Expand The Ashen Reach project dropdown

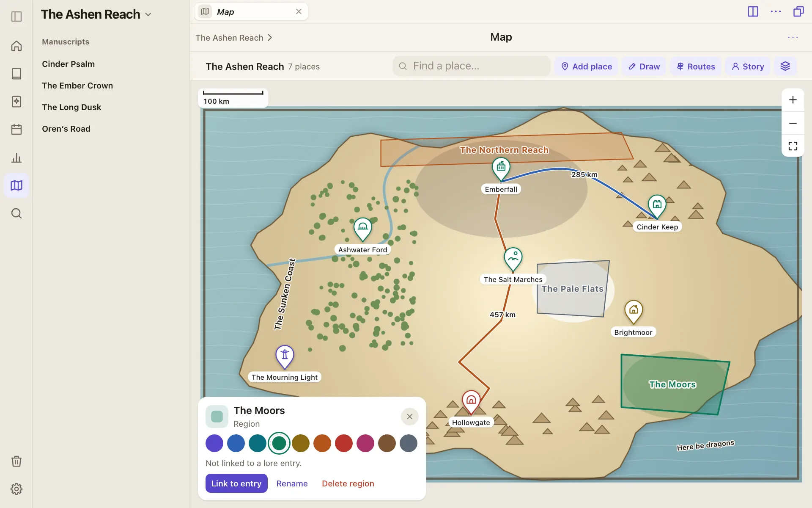[x=148, y=14]
